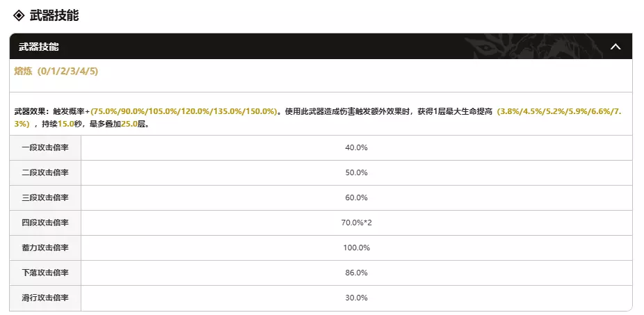Click the 武器技能 title in black header bar
The image size is (644, 315).
click(39, 47)
